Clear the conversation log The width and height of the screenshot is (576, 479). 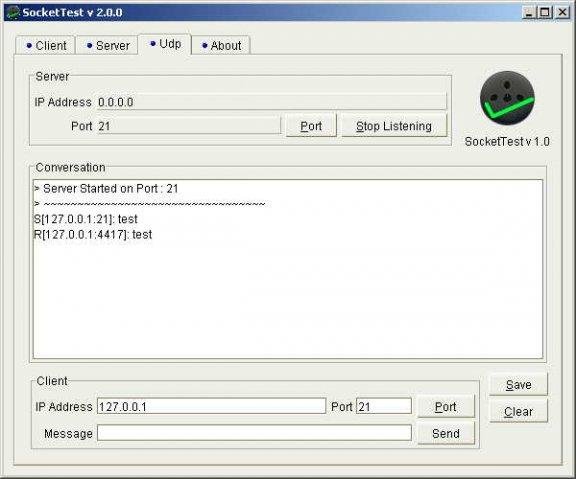point(518,411)
